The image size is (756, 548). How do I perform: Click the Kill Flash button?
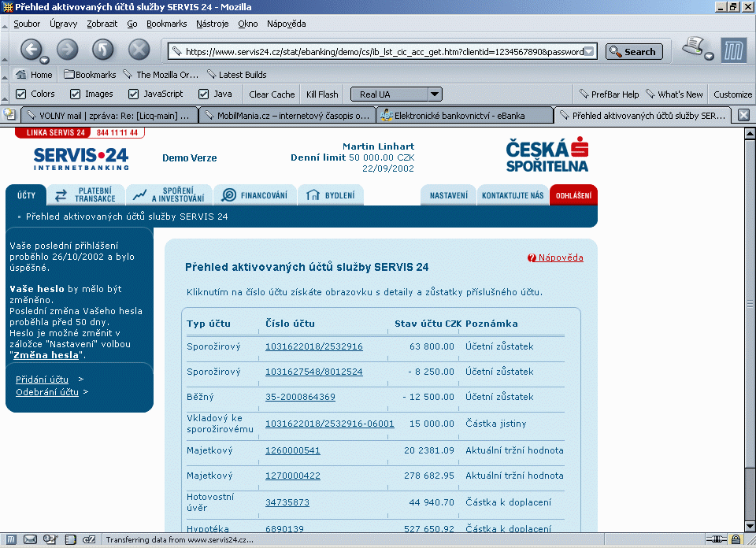pyautogui.click(x=322, y=94)
